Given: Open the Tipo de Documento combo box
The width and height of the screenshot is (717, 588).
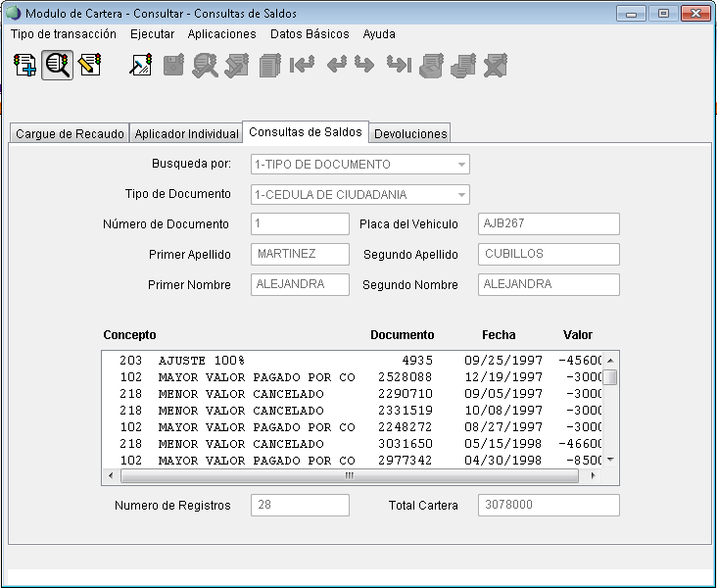Looking at the screenshot, I should tap(461, 195).
